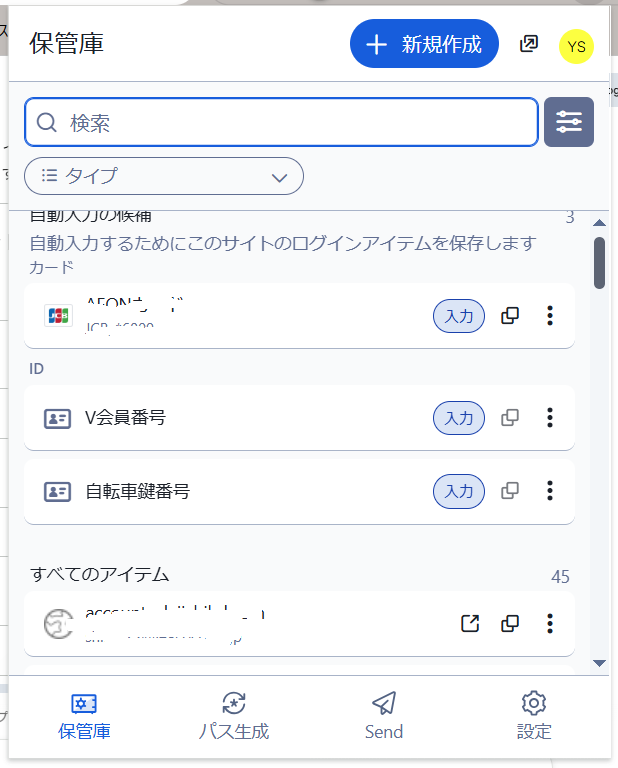Expand the タイプ filter dropdown
The image size is (618, 768).
164,176
